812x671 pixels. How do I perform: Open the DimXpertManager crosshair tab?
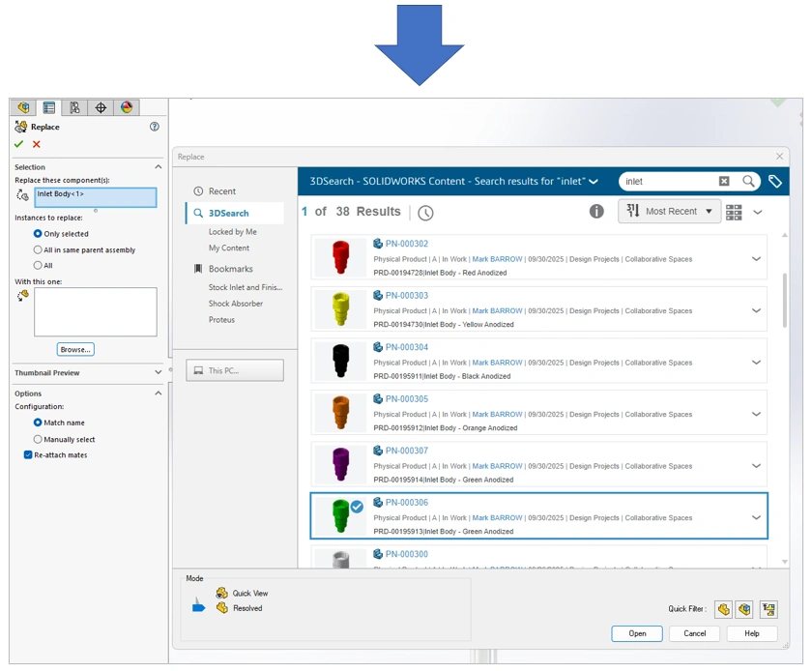coord(101,107)
